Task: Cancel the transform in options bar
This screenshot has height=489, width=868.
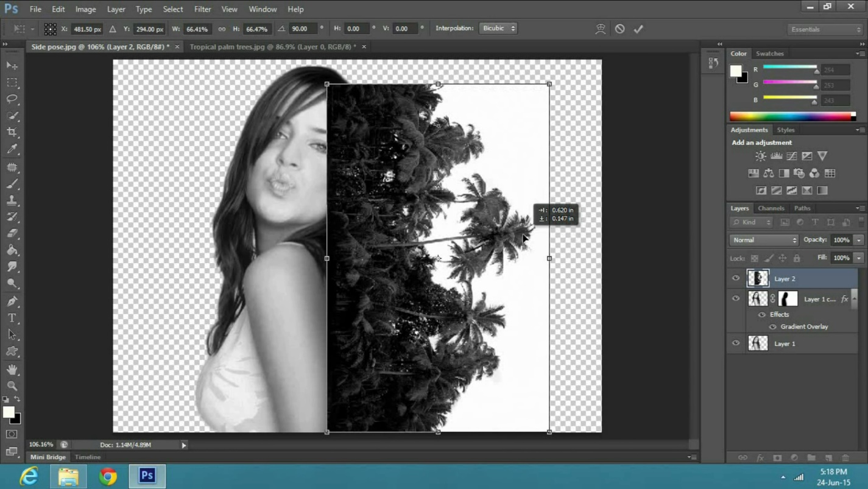Action: (619, 29)
